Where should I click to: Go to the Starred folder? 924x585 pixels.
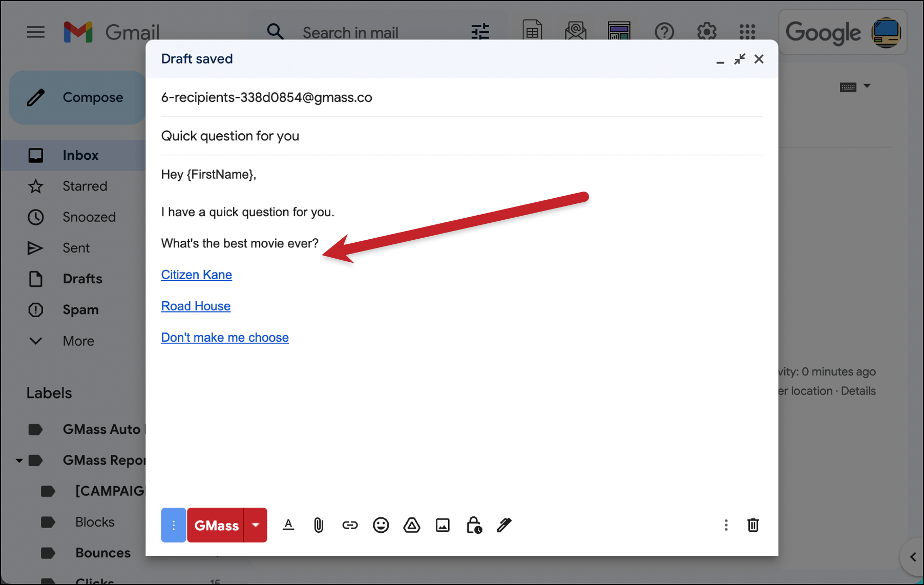[x=85, y=186]
